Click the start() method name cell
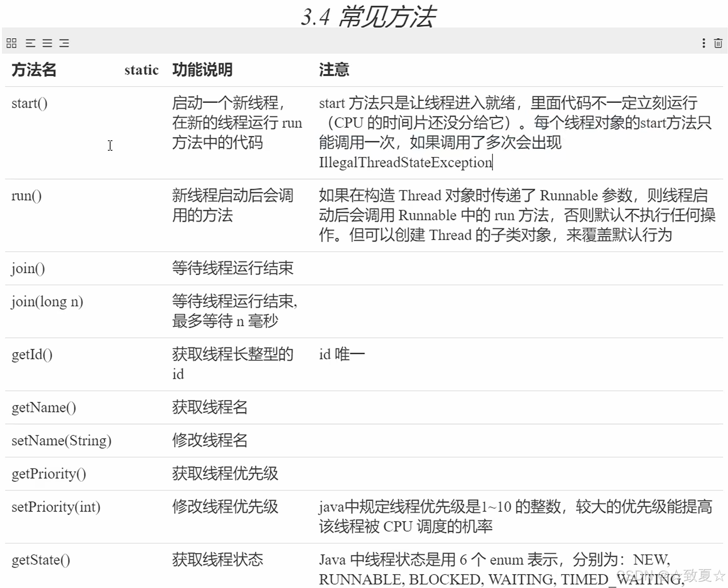728x588 pixels. pos(29,103)
